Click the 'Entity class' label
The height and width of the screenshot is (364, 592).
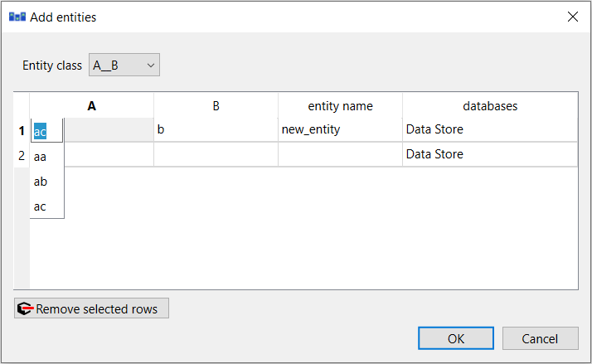point(52,66)
